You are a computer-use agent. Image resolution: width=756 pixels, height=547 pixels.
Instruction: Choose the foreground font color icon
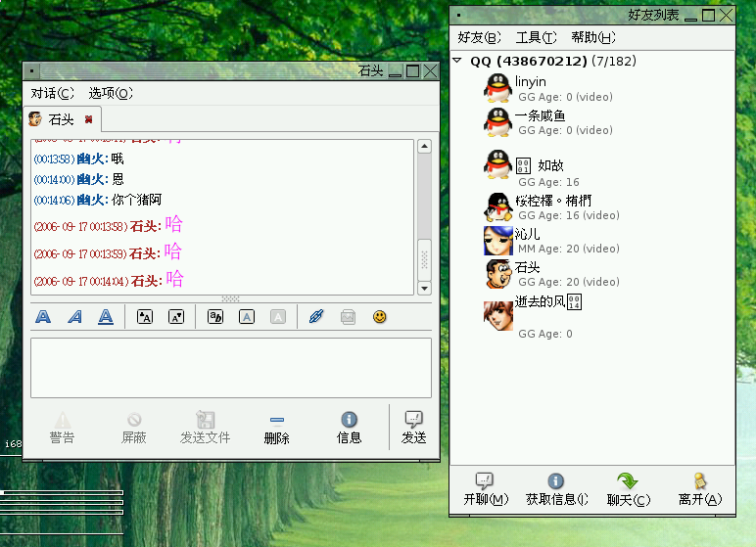[x=247, y=317]
